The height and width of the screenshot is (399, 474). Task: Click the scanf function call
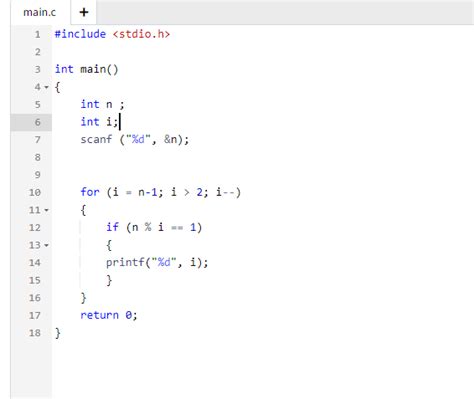(135, 139)
